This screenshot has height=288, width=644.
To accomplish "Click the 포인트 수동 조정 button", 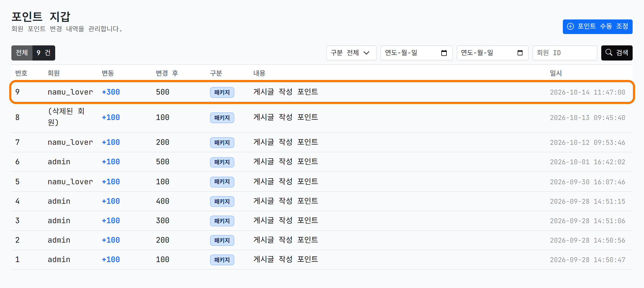I will [x=597, y=26].
